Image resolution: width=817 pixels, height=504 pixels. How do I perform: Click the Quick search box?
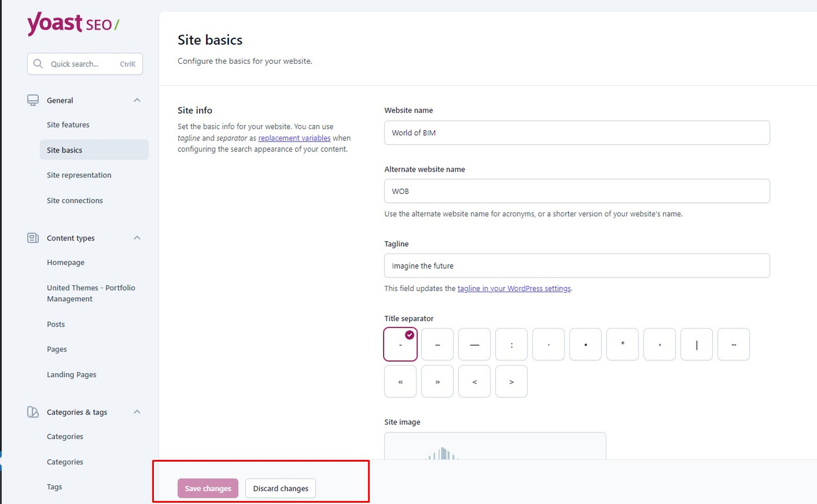85,64
